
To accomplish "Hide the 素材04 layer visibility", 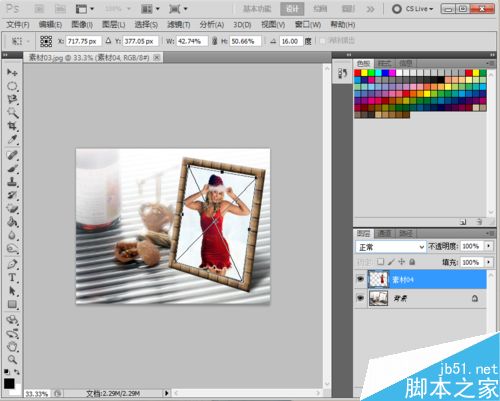I will (x=360, y=279).
